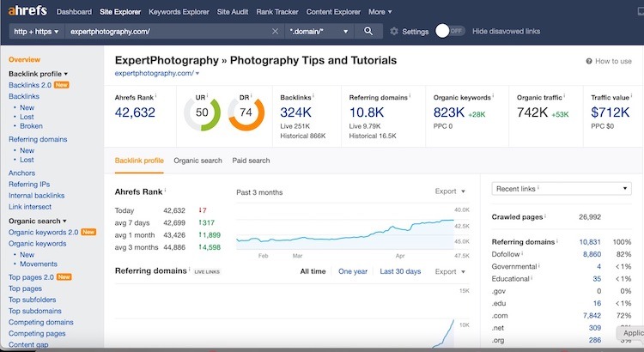Select Site Explorer in top menu

pos(120,12)
